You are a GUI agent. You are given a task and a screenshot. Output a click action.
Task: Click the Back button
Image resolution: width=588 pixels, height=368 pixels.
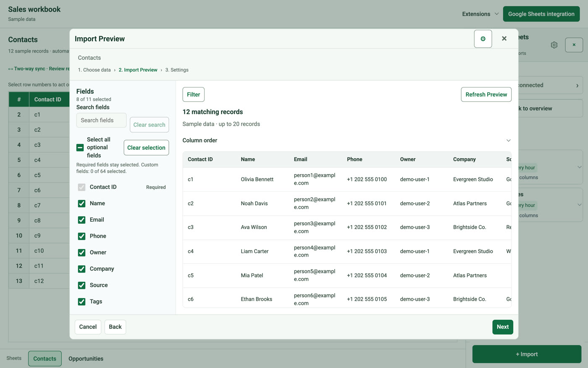[115, 327]
